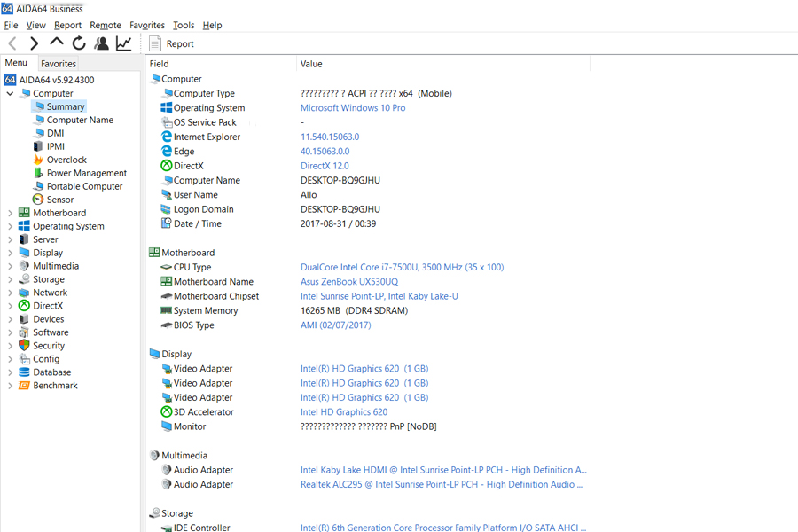Click the Edge browser icon in the list

(167, 152)
